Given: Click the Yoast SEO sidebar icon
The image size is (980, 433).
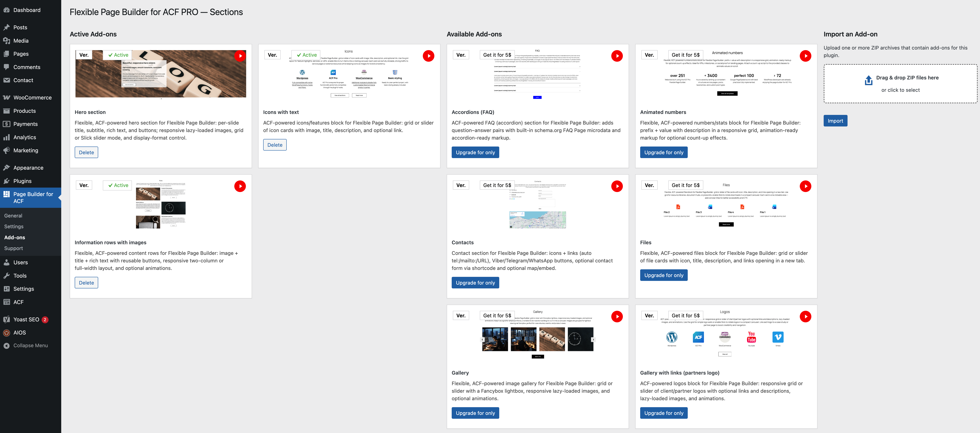Looking at the screenshot, I should [7, 319].
